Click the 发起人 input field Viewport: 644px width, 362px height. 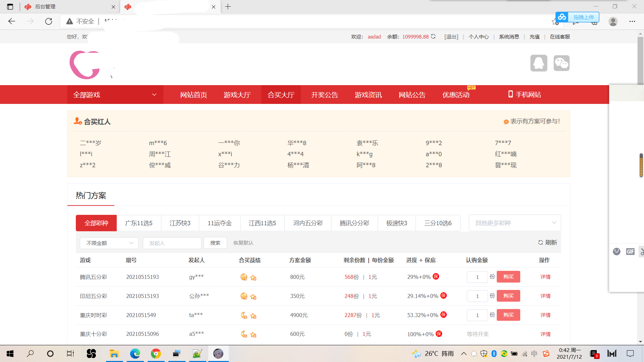point(172,243)
